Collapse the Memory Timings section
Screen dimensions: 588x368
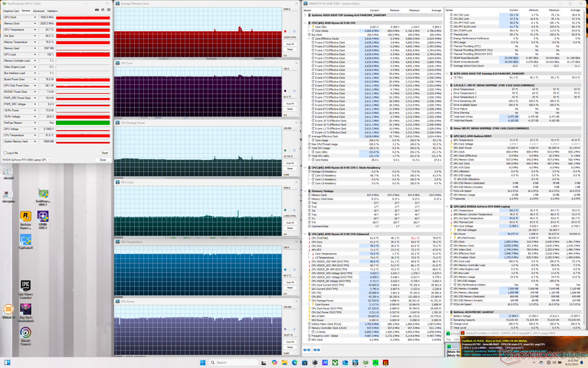[305, 191]
